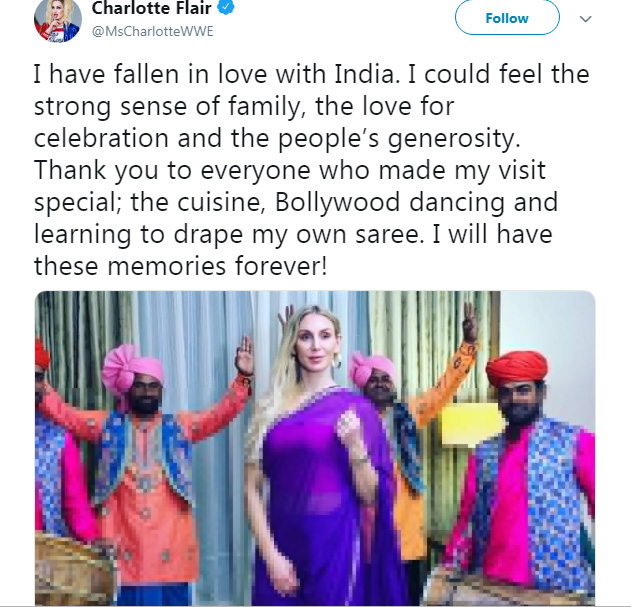
Task: Click the blue verified badge
Action: [226, 7]
